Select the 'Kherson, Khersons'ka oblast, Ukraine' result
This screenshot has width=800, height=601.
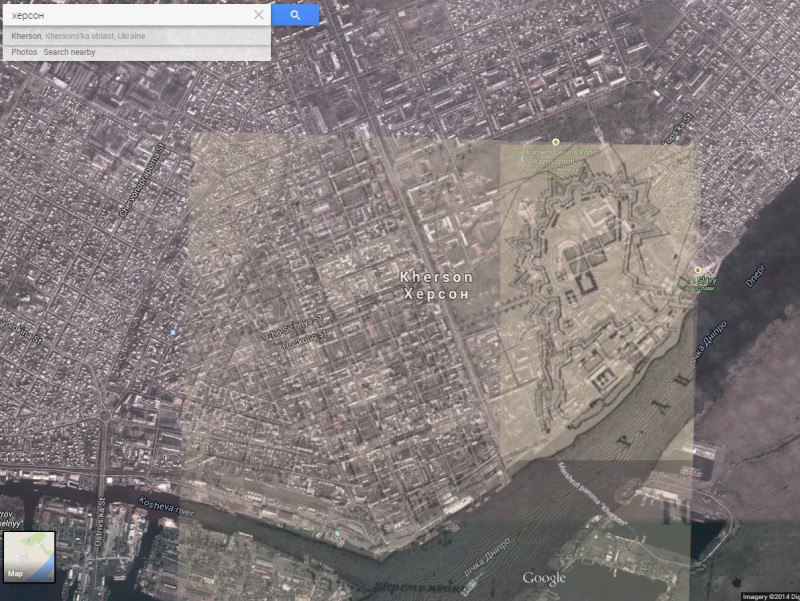pyautogui.click(x=78, y=36)
